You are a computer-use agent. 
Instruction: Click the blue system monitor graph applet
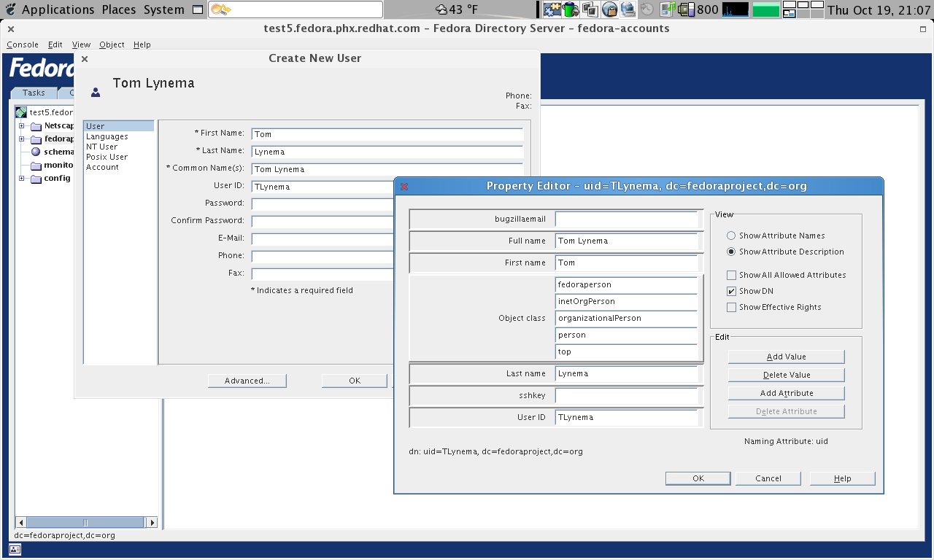point(735,9)
